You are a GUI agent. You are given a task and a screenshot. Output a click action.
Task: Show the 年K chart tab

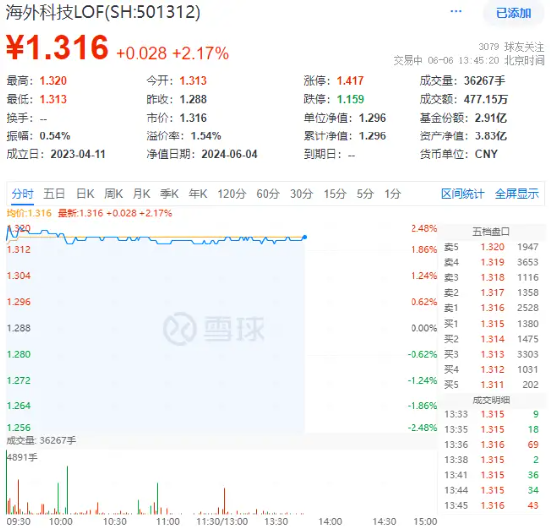[x=198, y=194]
